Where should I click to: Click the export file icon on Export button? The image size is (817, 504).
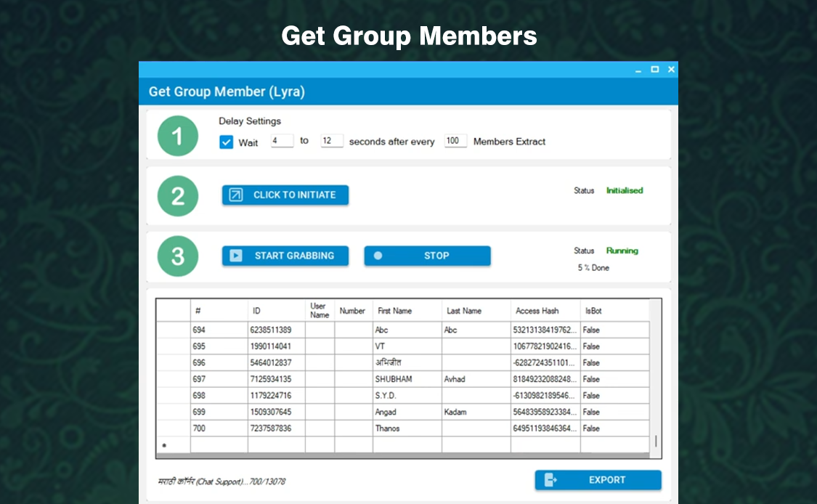click(551, 480)
